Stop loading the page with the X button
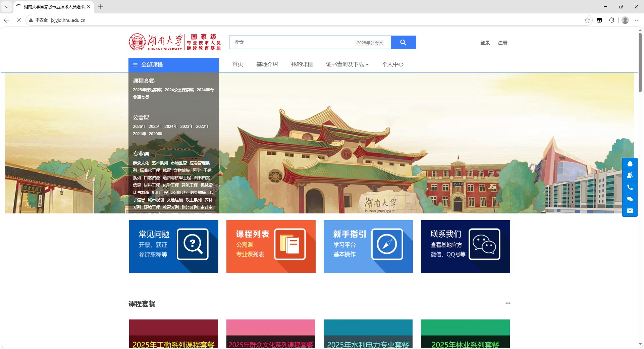Screen dimensions: 644x349 point(19,20)
